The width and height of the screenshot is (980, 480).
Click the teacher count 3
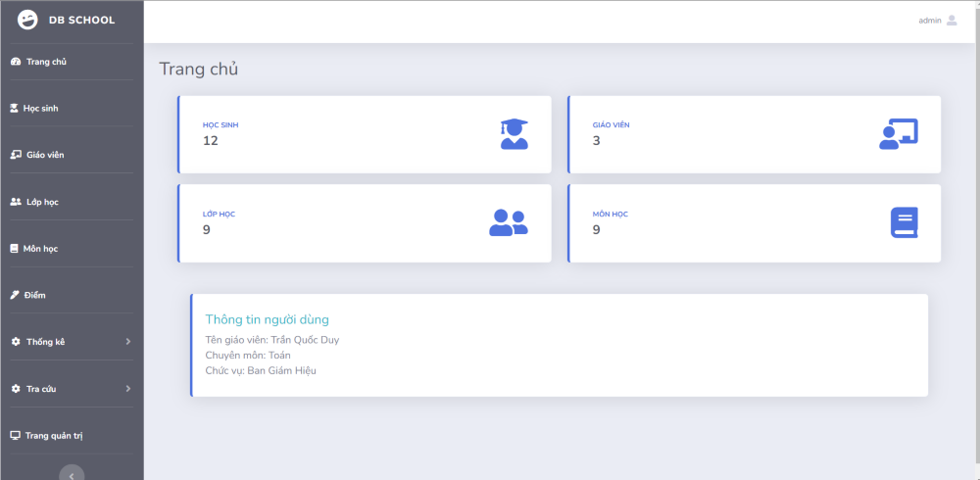(596, 141)
